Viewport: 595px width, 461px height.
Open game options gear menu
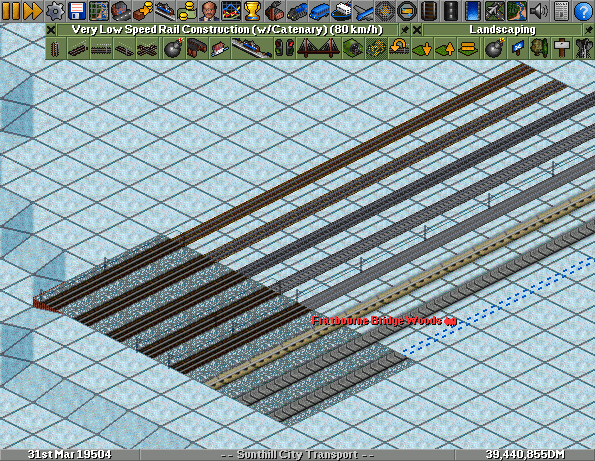pos(55,11)
